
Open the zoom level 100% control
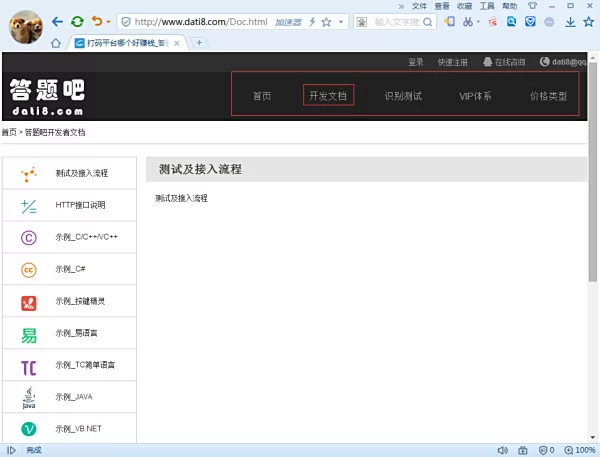(574, 450)
